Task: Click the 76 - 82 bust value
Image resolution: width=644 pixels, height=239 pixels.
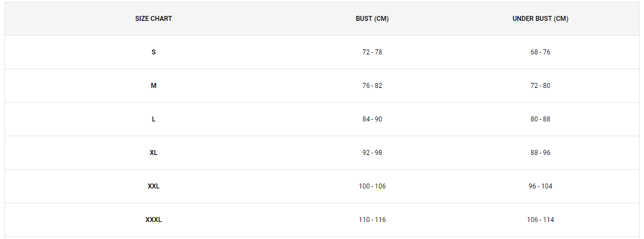Action: coord(372,86)
